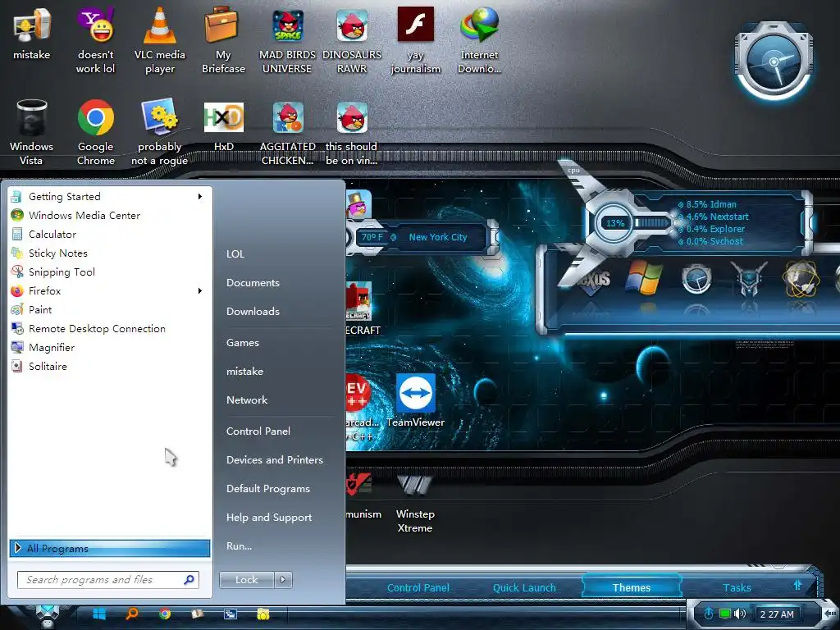Switch to the Control Panel dock tab

[418, 587]
